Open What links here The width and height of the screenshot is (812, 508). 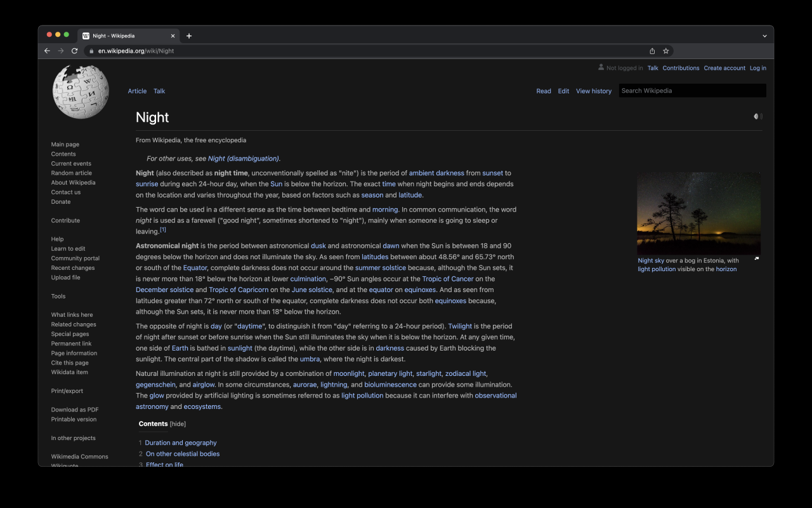tap(72, 314)
